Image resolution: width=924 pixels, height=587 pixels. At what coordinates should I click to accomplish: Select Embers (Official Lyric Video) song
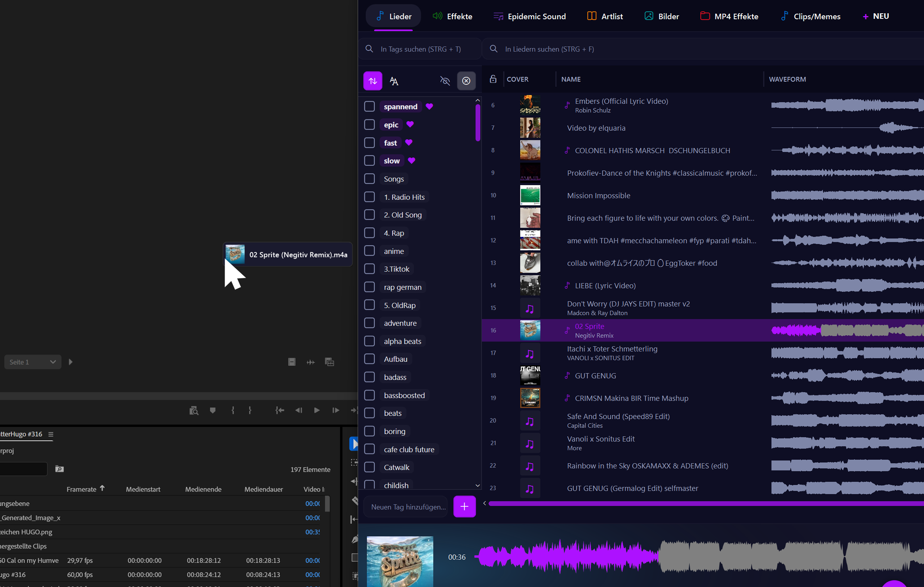(621, 101)
